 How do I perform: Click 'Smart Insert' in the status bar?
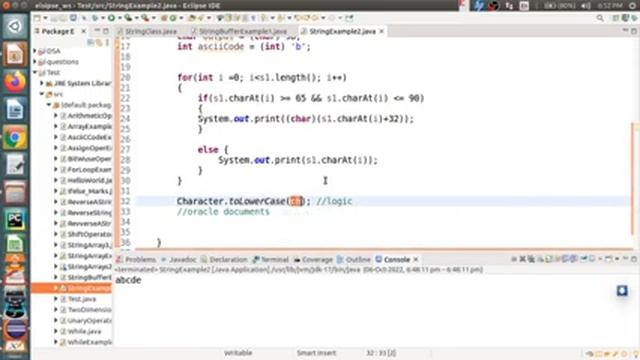point(316,353)
